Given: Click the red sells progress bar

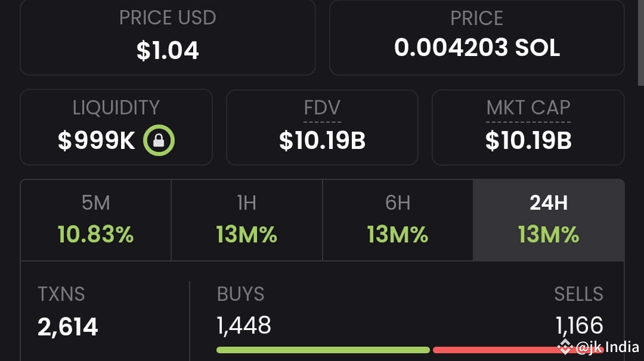Looking at the screenshot, I should (495, 350).
